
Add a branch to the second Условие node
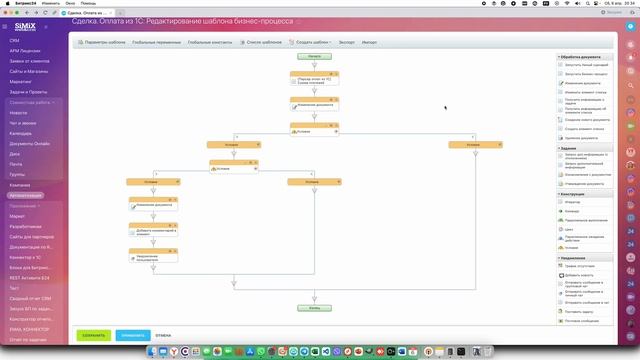(x=256, y=169)
